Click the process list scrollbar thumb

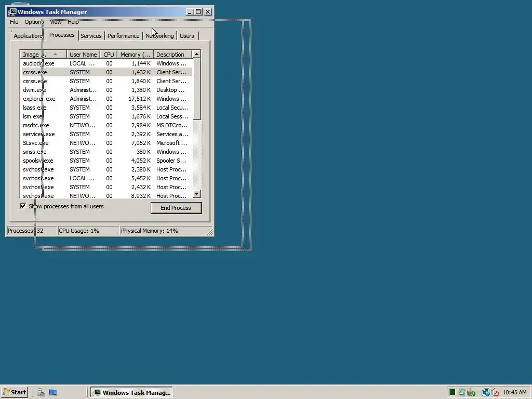[x=196, y=89]
